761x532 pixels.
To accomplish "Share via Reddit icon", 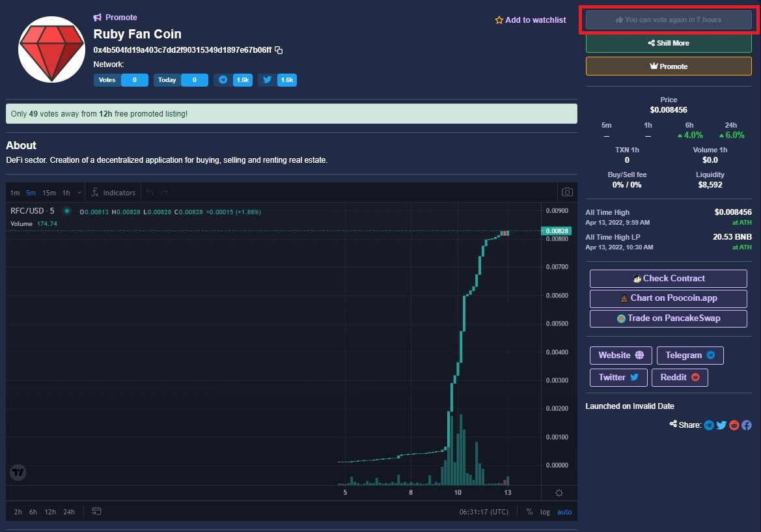I will pyautogui.click(x=734, y=425).
